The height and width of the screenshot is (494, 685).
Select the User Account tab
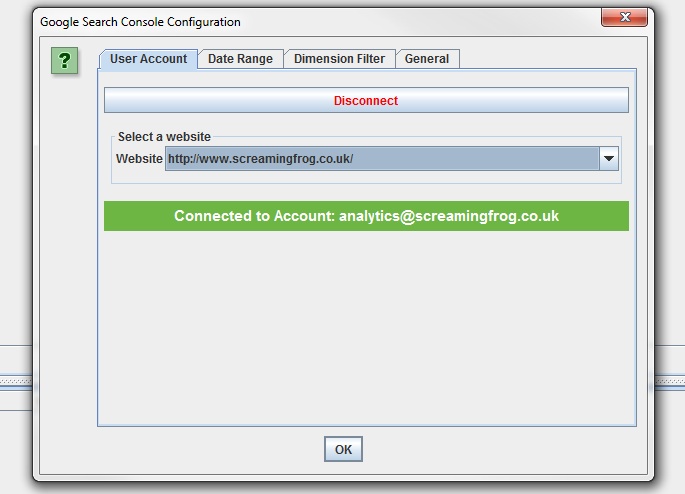(149, 59)
